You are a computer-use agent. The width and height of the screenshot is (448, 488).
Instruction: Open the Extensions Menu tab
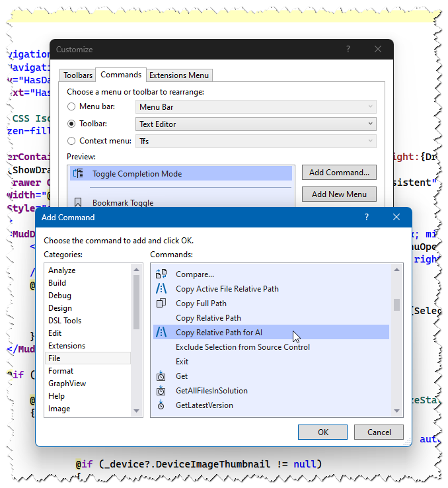[x=178, y=75]
